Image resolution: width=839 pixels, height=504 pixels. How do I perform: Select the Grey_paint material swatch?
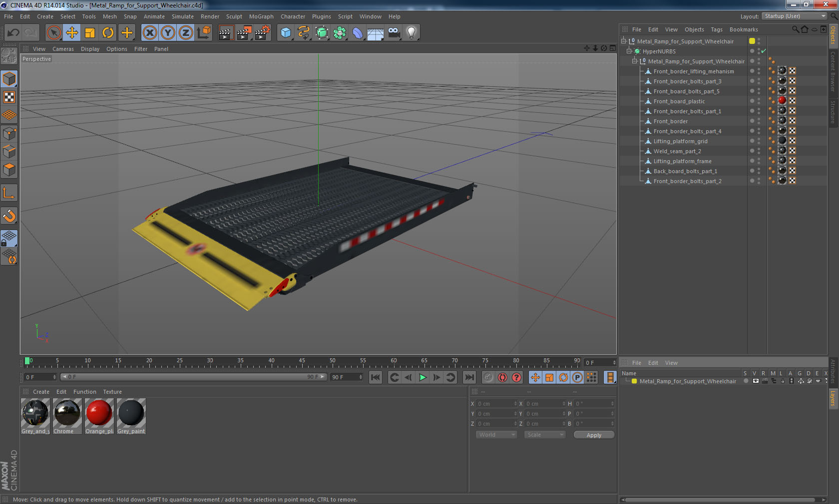[131, 416]
